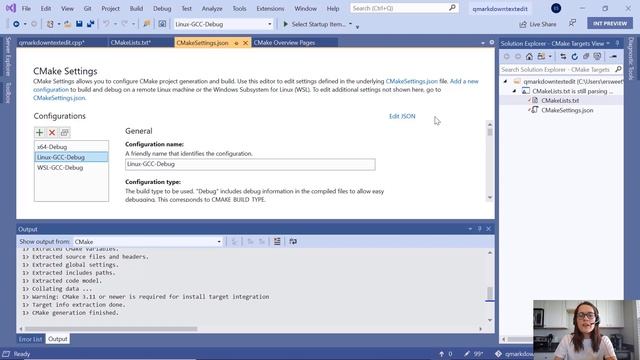Click the add configuration plus icon
This screenshot has height=360, width=640.
40,132
